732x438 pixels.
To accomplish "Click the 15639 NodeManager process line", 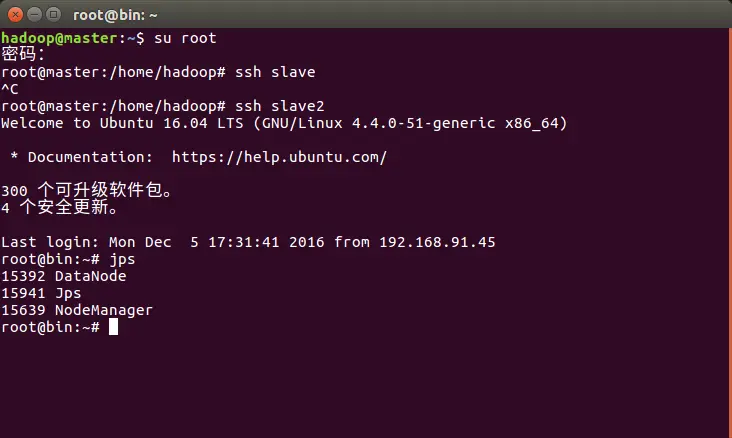I will click(x=77, y=310).
